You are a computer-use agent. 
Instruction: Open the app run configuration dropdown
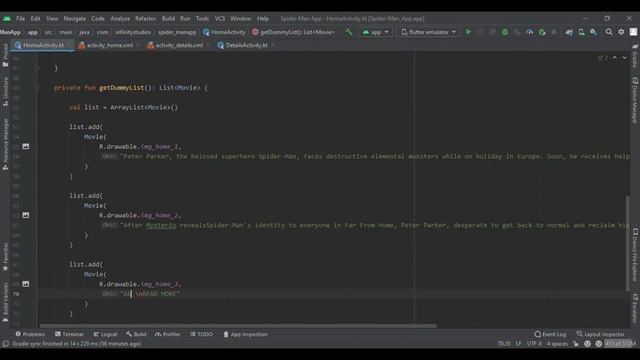pos(375,32)
